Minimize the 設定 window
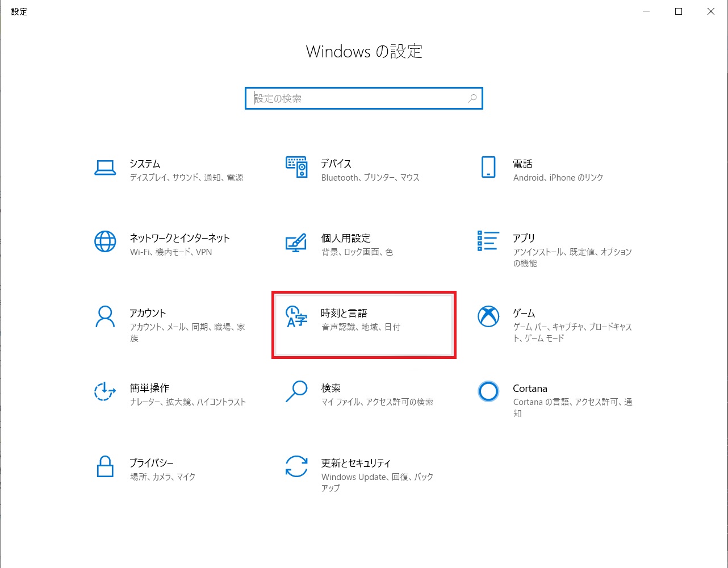Viewport: 728px width, 568px height. pos(647,11)
